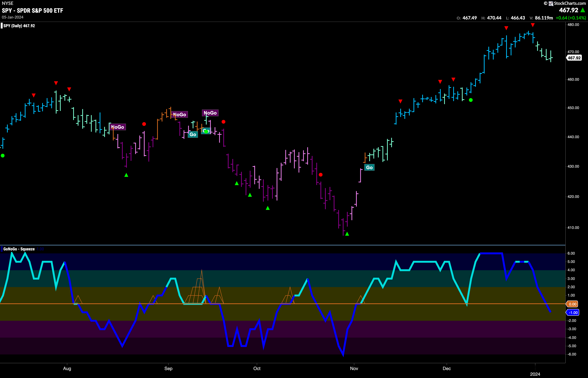Click the 'Go' label near November

369,167
